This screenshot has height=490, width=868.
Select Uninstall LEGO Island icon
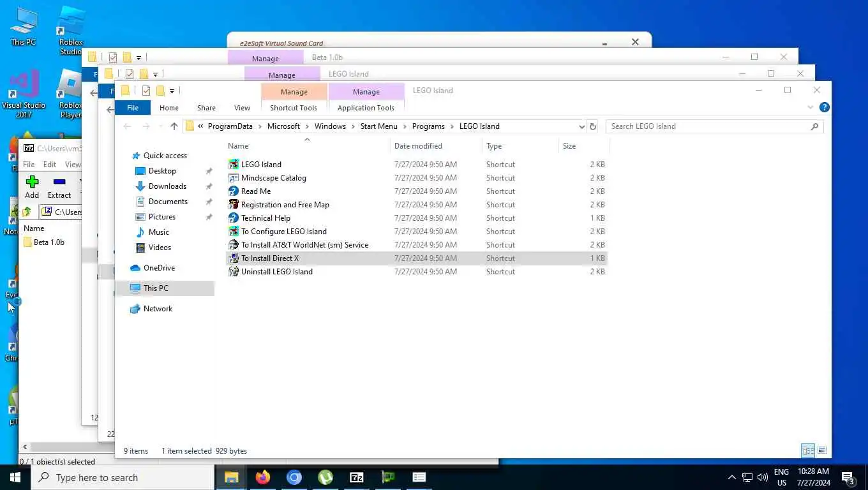(234, 272)
